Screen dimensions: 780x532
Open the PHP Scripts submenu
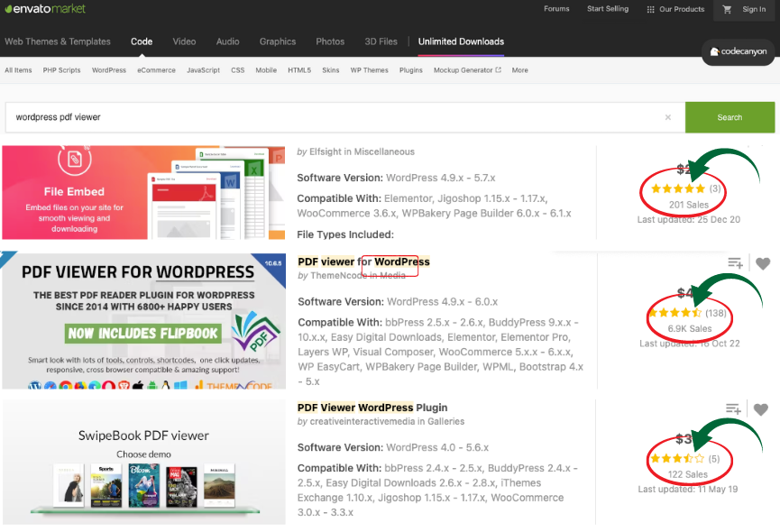tap(61, 70)
